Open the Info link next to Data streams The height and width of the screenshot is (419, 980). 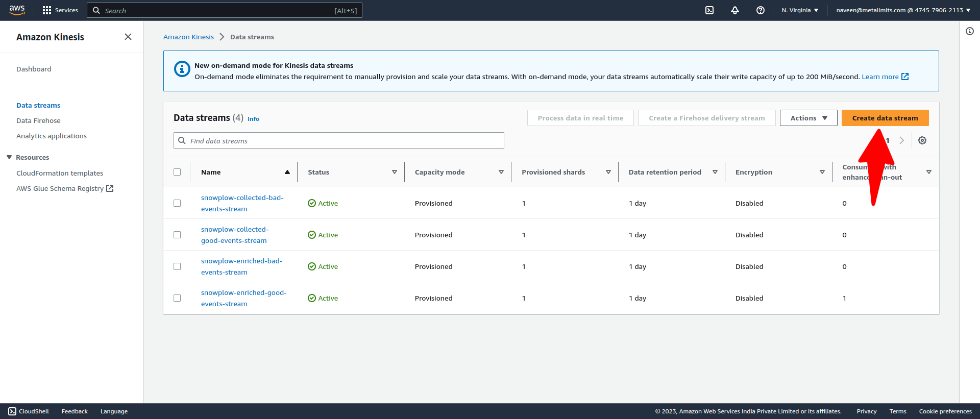(253, 119)
